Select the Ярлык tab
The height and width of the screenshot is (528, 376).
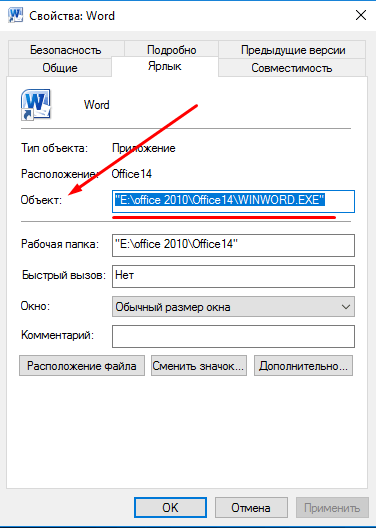coord(165,66)
